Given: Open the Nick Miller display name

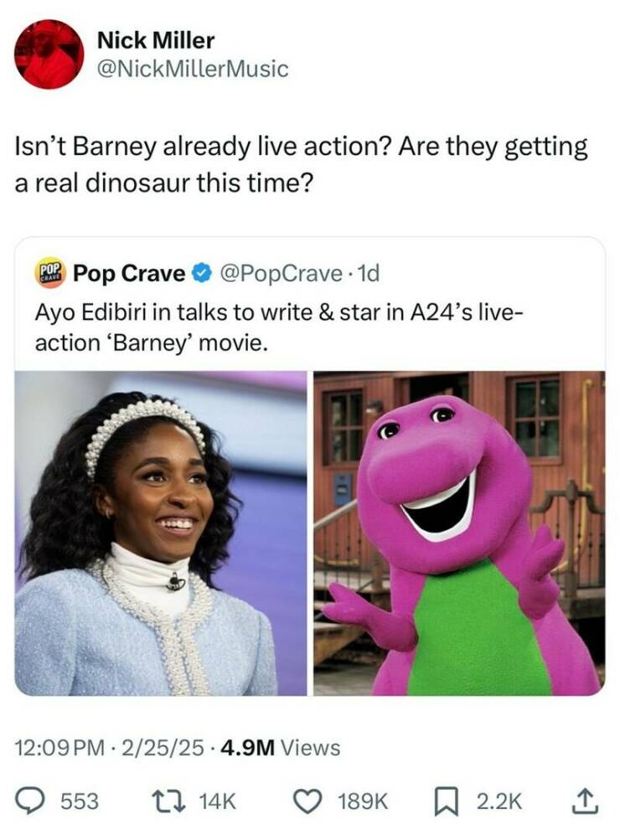Looking at the screenshot, I should (156, 40).
